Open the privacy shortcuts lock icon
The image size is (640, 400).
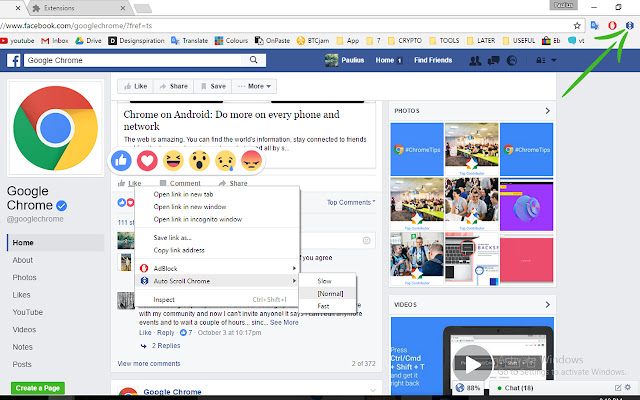pyautogui.click(x=541, y=60)
